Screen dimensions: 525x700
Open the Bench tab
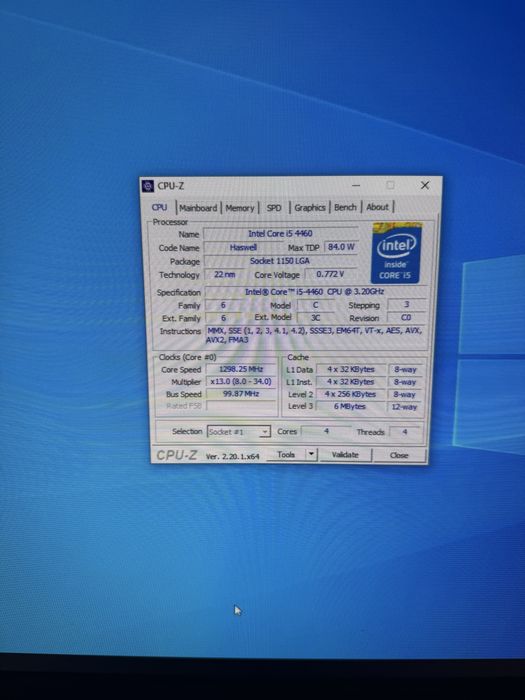pos(345,207)
